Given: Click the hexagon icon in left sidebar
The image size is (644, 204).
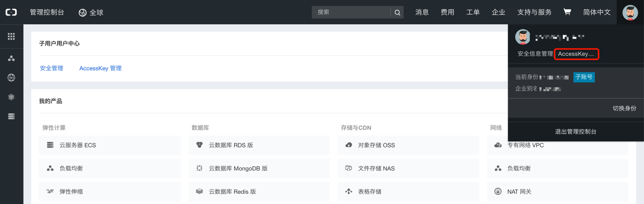Looking at the screenshot, I should pyautogui.click(x=11, y=97).
